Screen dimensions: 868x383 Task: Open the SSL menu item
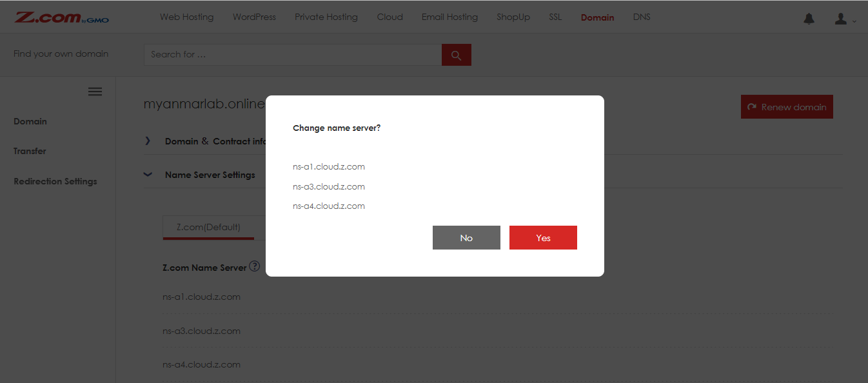tap(555, 17)
